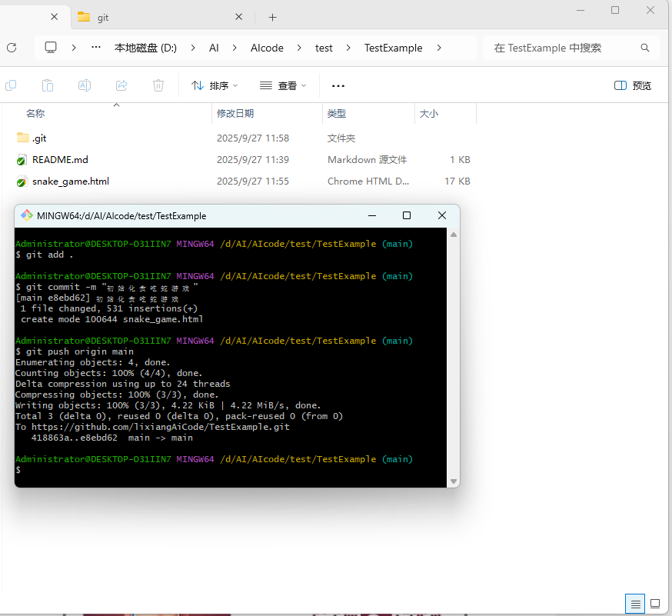The image size is (672, 616).
Task: Select the snake_game.html file
Action: point(71,181)
